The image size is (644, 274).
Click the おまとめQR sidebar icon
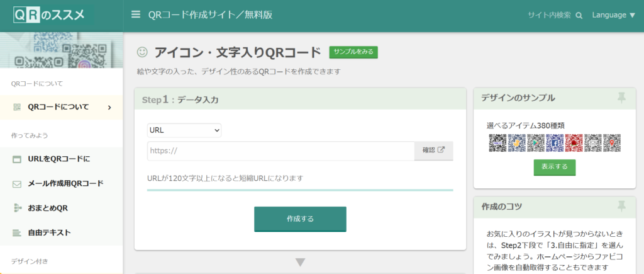(x=17, y=208)
